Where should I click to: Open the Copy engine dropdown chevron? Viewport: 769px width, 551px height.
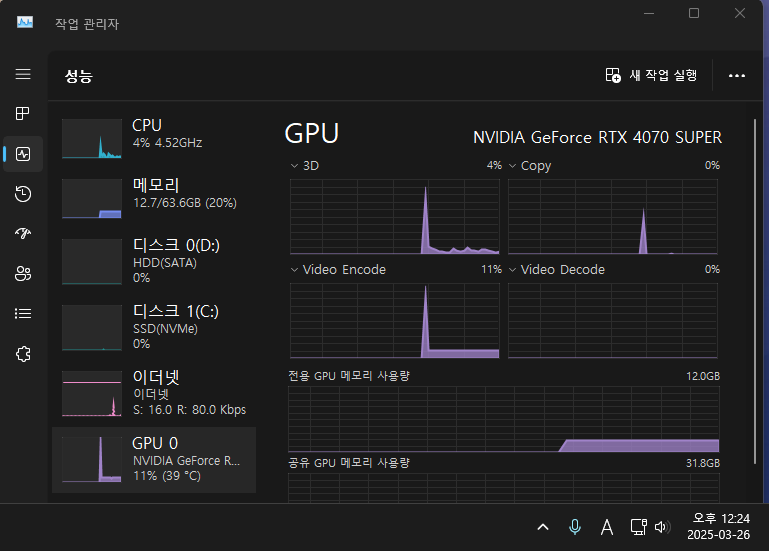click(513, 166)
